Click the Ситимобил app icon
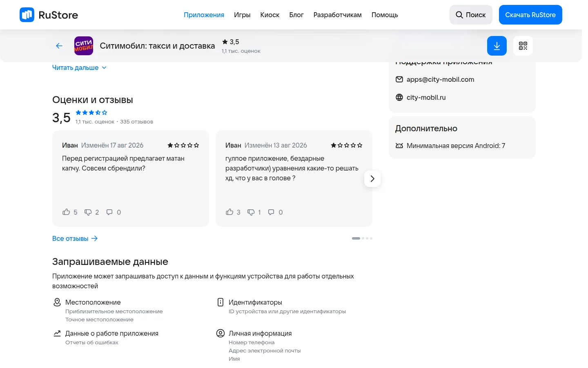The height and width of the screenshot is (368, 588). click(x=84, y=46)
